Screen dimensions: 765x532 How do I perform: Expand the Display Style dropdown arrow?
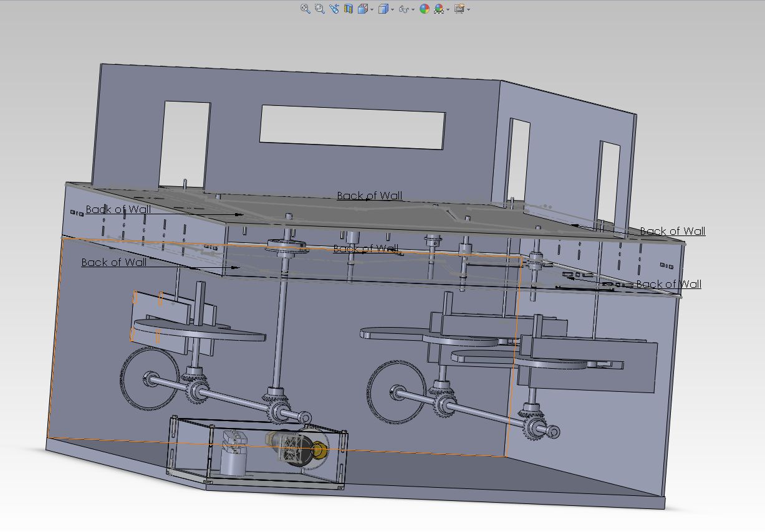(392, 9)
